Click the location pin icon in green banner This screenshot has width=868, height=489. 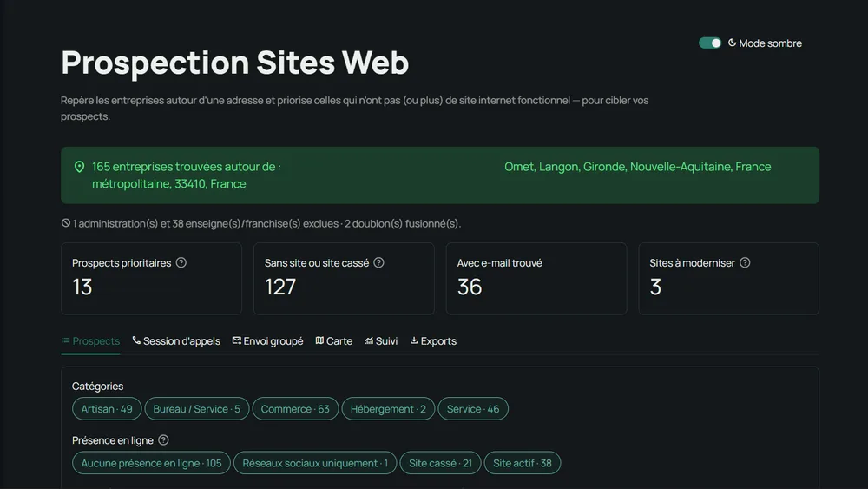(x=79, y=167)
